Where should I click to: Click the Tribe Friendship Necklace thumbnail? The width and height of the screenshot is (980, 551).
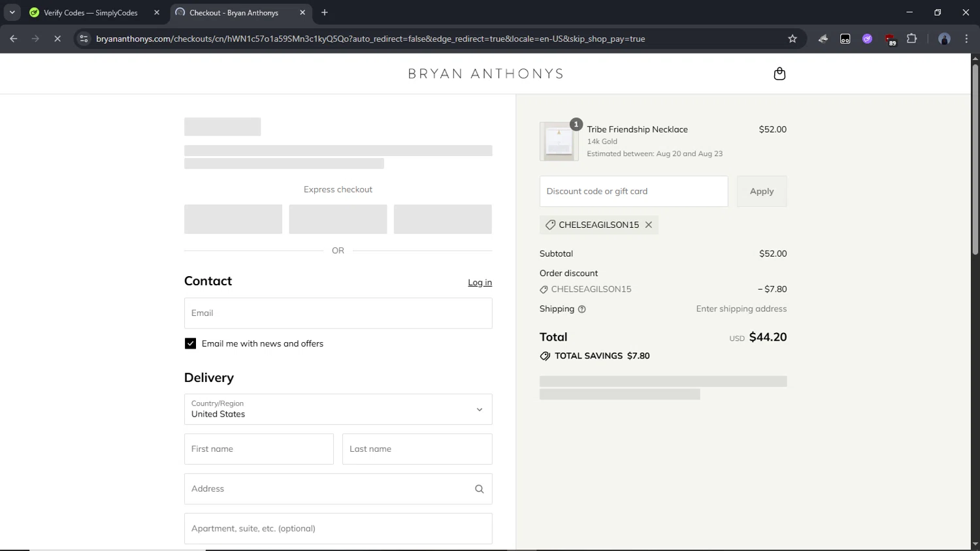[559, 141]
